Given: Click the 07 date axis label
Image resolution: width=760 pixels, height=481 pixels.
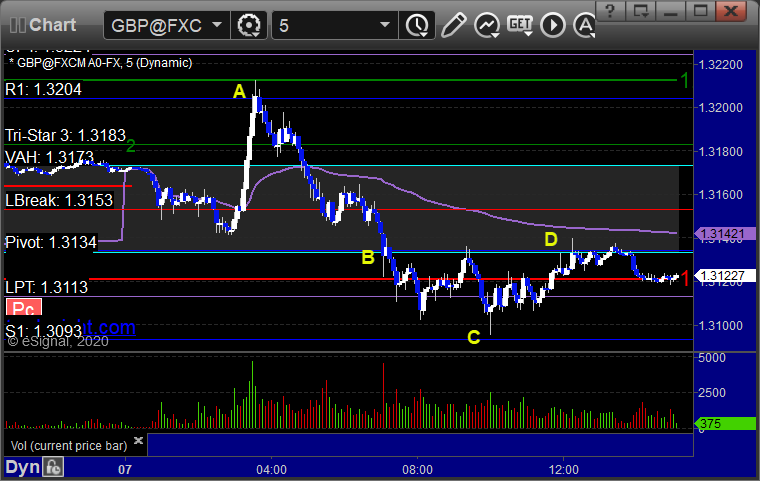Looking at the screenshot, I should coord(125,469).
